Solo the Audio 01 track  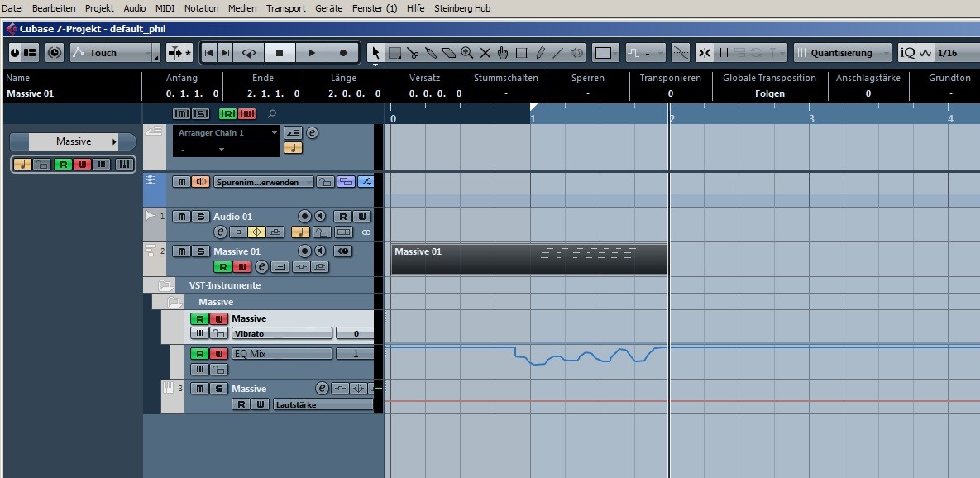[200, 216]
